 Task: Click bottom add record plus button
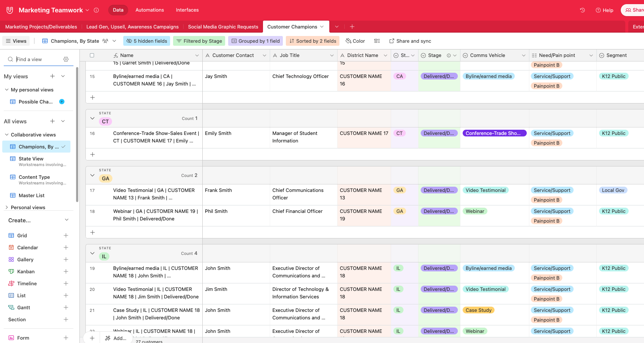coord(92,338)
